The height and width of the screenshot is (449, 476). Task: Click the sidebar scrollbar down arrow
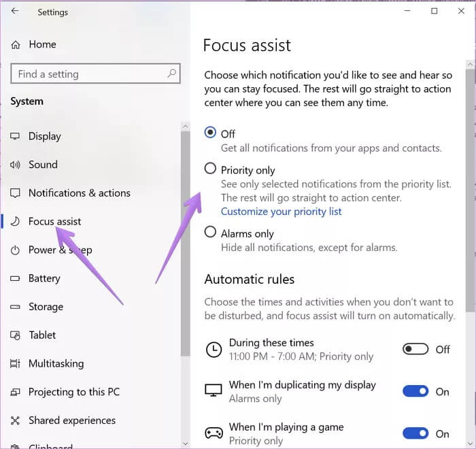coord(185,444)
